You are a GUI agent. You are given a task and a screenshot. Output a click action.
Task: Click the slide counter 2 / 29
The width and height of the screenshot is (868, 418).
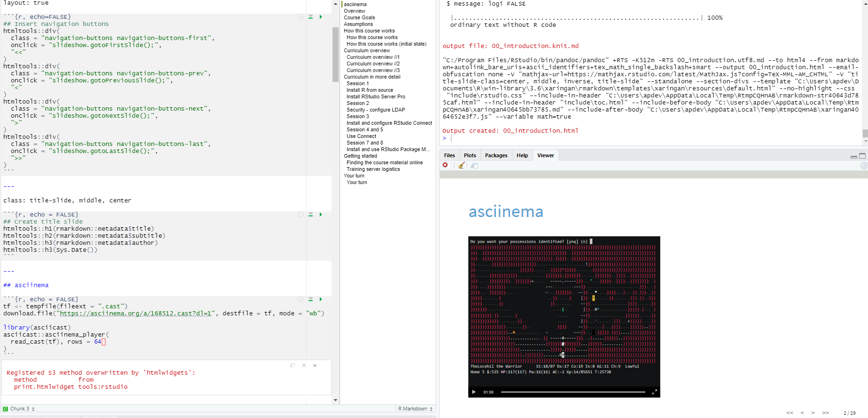click(850, 413)
